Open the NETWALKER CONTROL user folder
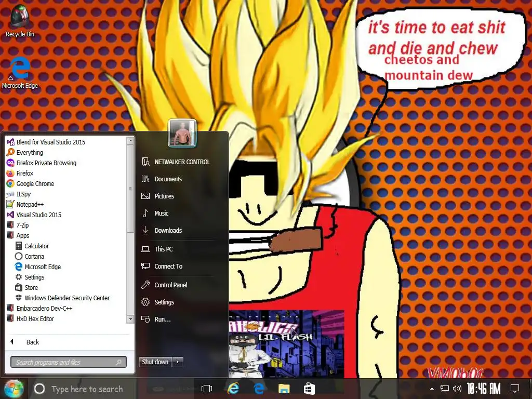 (x=176, y=162)
